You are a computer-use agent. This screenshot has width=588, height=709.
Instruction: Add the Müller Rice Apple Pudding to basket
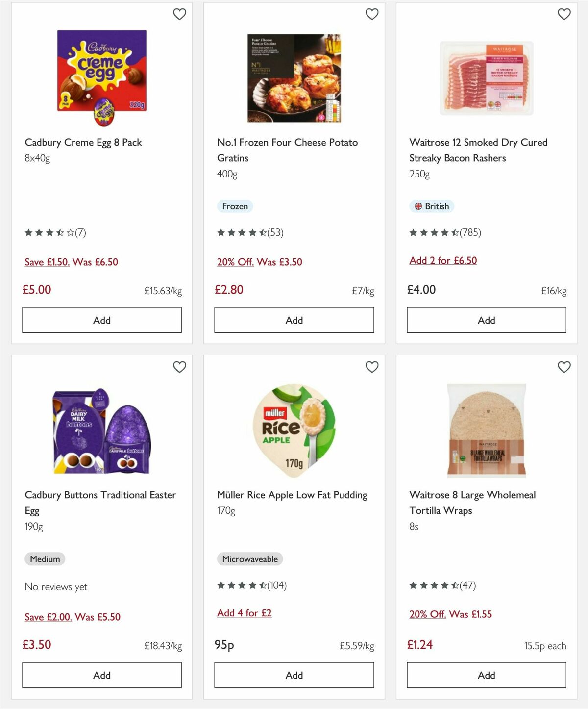point(294,675)
